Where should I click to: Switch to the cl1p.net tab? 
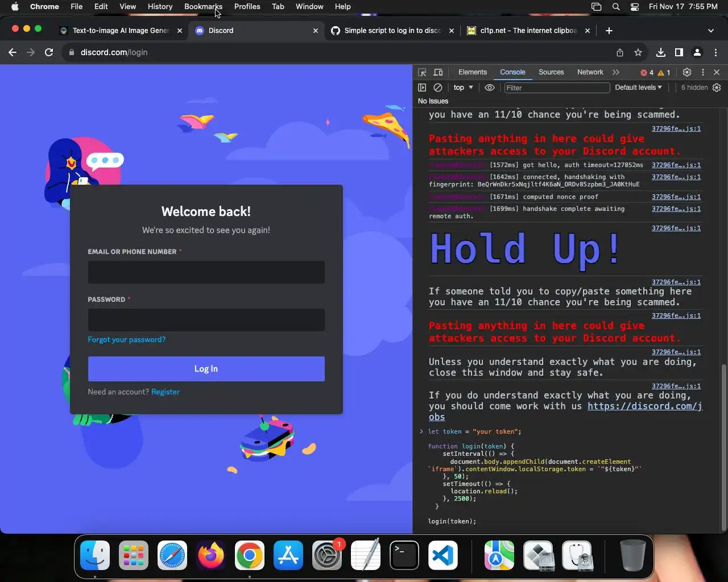(x=528, y=31)
